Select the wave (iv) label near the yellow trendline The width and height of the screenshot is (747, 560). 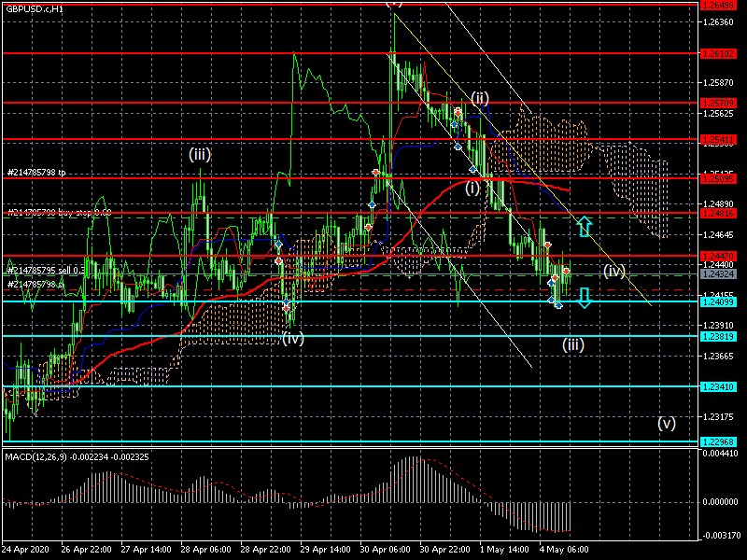[613, 272]
